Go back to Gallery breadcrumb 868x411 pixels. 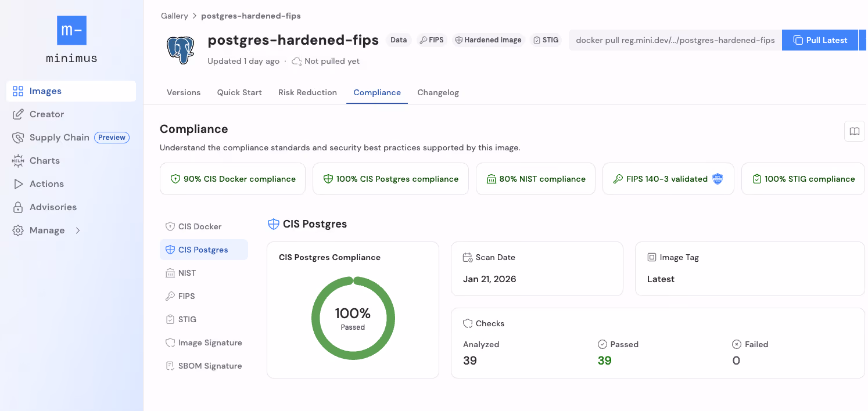[x=174, y=16]
